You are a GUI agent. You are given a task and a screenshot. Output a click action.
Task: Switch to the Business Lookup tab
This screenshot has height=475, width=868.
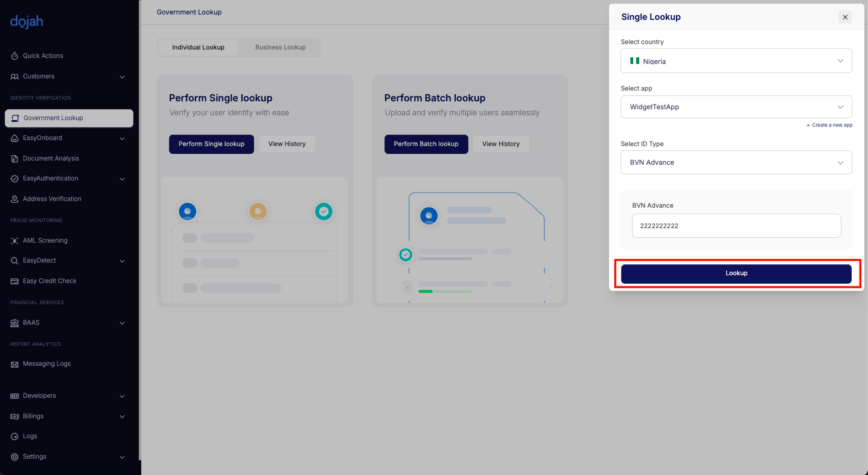tap(280, 48)
